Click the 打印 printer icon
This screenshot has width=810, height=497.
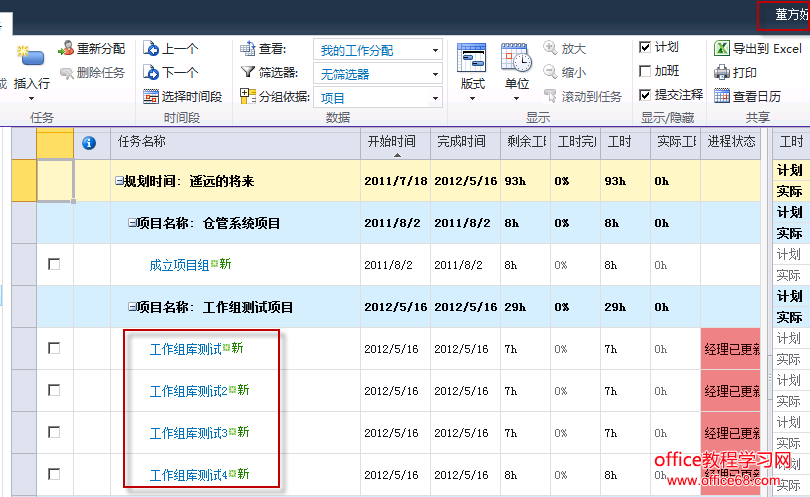tap(722, 72)
